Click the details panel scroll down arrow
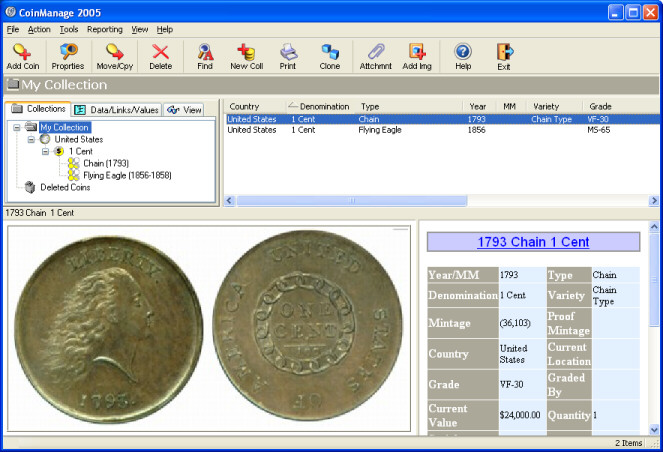663x452 pixels. click(x=654, y=430)
